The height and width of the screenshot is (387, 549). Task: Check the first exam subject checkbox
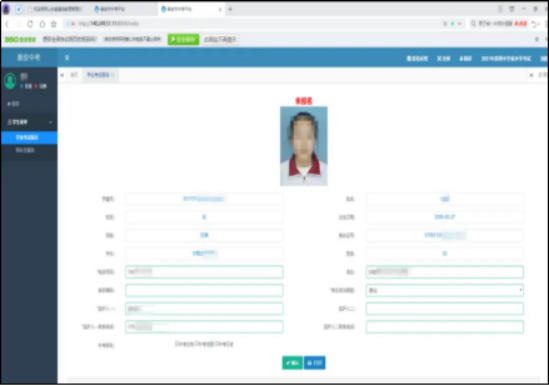(177, 344)
